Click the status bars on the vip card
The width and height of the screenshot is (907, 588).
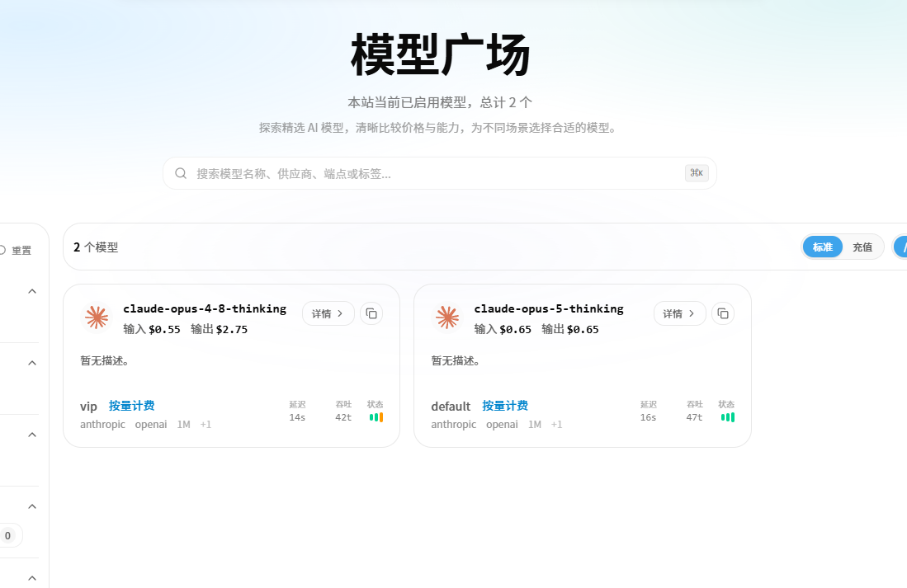[x=376, y=417]
